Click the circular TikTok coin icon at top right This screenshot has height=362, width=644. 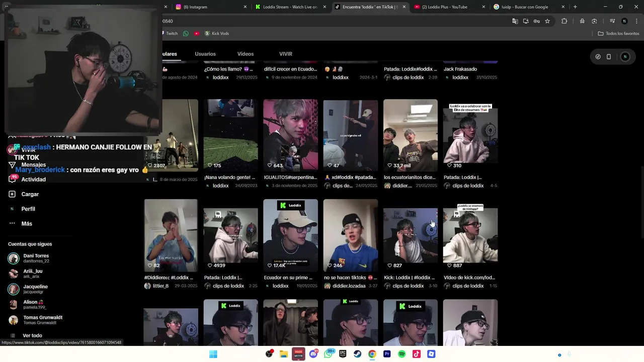pyautogui.click(x=598, y=57)
